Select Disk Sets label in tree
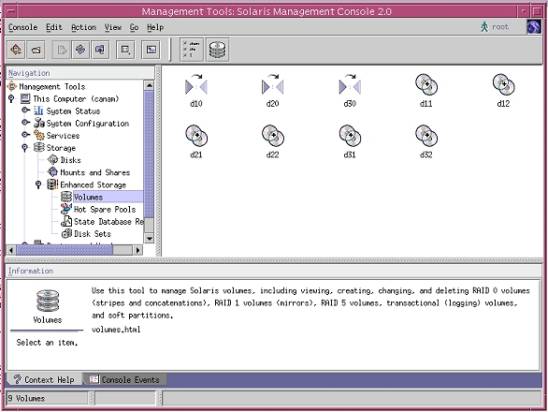This screenshot has width=548, height=412. click(92, 234)
